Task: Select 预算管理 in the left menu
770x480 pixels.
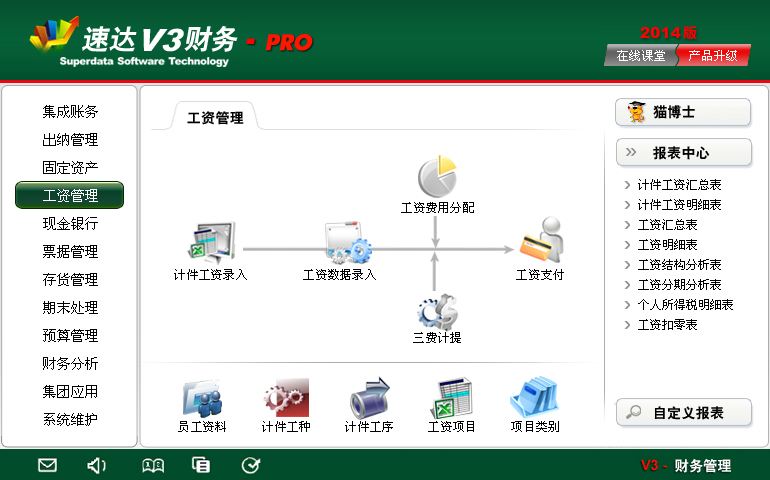Action: pyautogui.click(x=70, y=336)
